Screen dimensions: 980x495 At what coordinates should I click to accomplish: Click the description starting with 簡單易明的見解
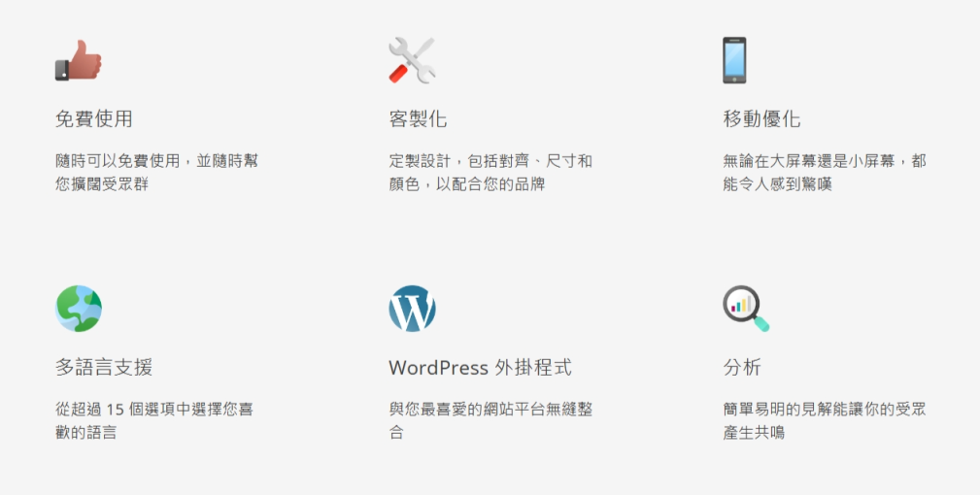pos(824,410)
